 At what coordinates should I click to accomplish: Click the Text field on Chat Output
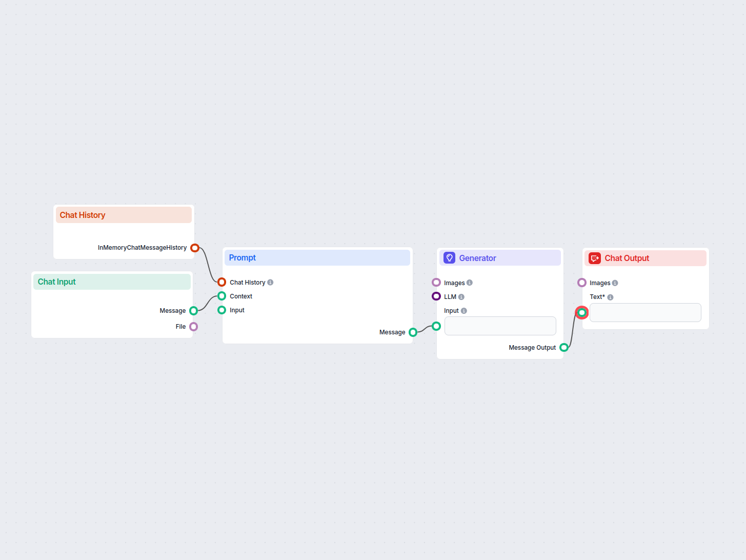[x=645, y=312]
